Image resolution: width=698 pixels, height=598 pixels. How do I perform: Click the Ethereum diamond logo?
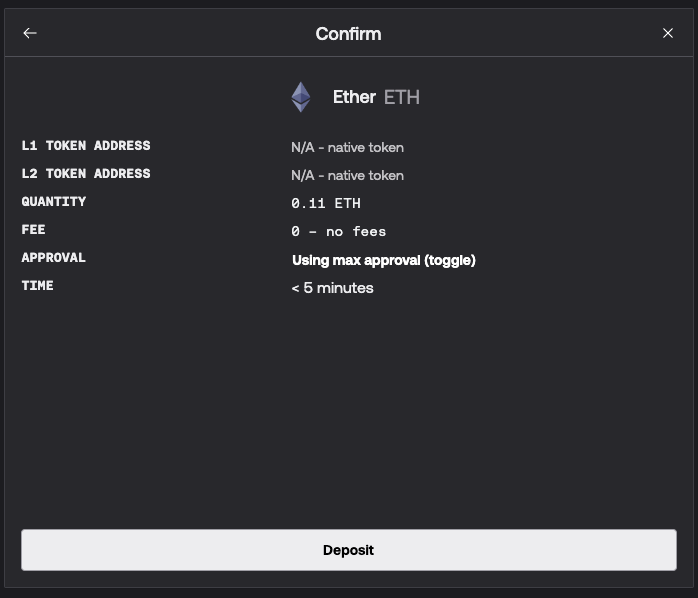point(301,97)
